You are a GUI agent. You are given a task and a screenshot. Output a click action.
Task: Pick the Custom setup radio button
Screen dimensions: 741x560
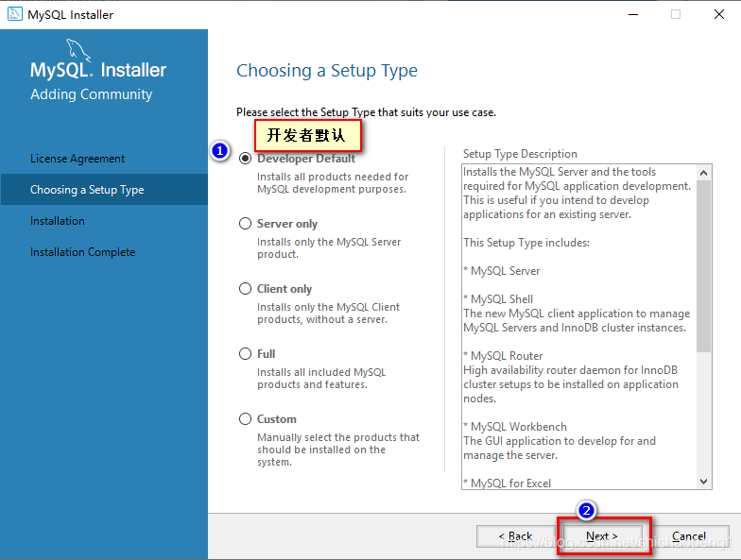pos(246,419)
